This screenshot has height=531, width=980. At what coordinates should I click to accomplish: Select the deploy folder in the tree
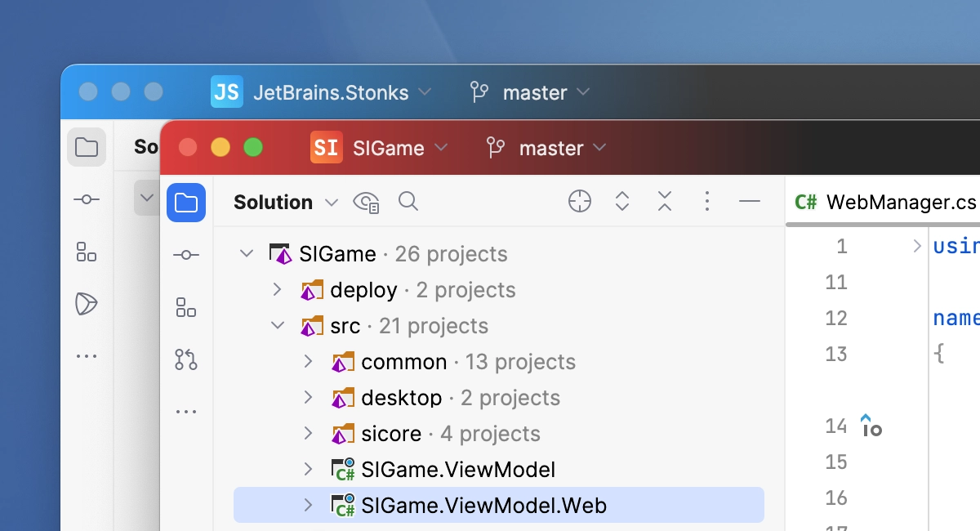[499, 290]
